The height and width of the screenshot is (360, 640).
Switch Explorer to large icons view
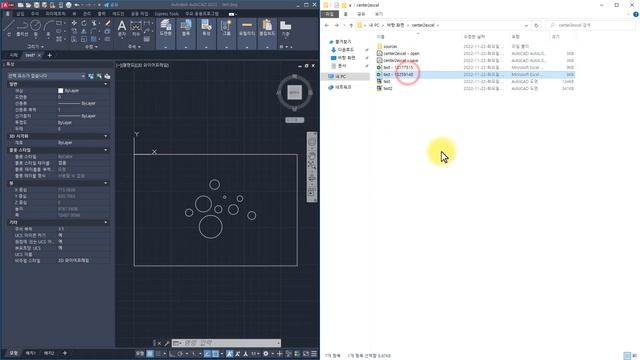[x=635, y=356]
